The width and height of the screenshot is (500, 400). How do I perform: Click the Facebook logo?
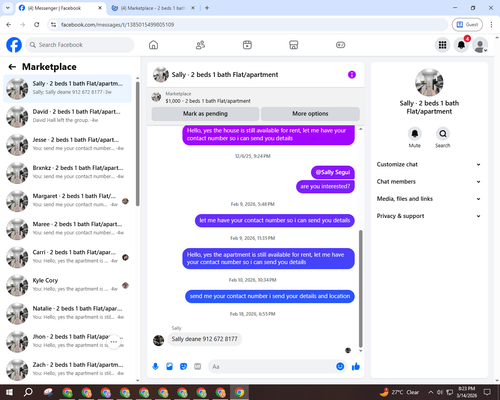[14, 45]
